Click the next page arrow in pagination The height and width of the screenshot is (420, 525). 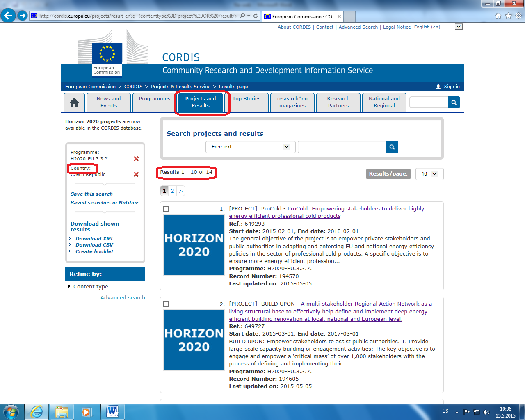(x=180, y=191)
